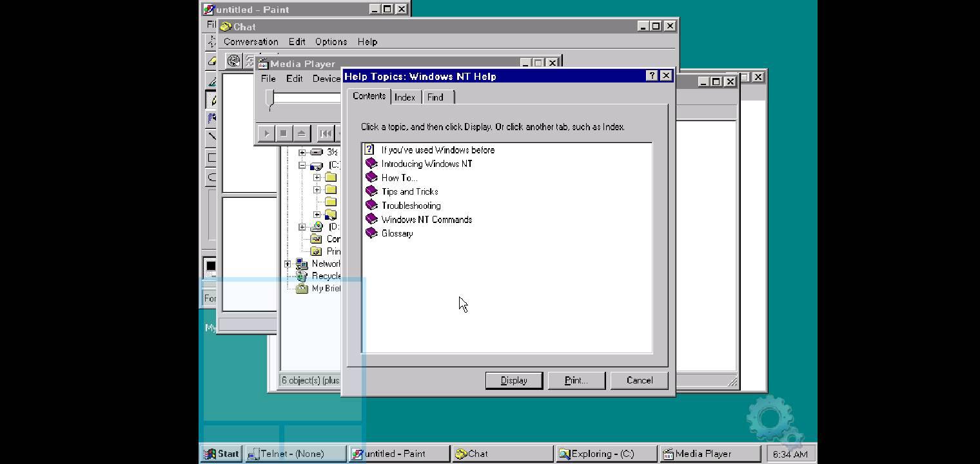Select the Control Panel icon in Explorer tree

coord(317,239)
